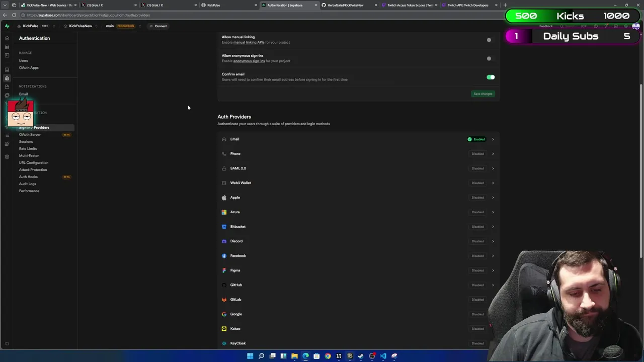
Task: Open the Edge Functions sidebar icon
Action: click(7, 95)
